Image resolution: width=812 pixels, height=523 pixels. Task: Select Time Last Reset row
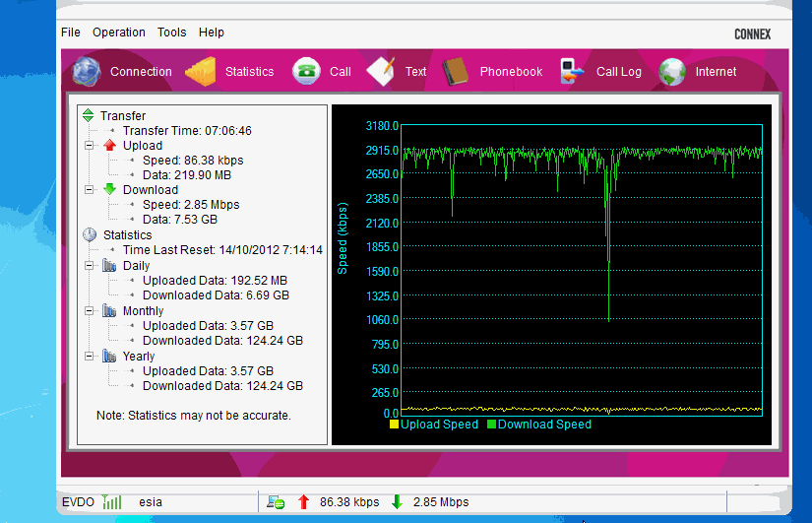[222, 250]
